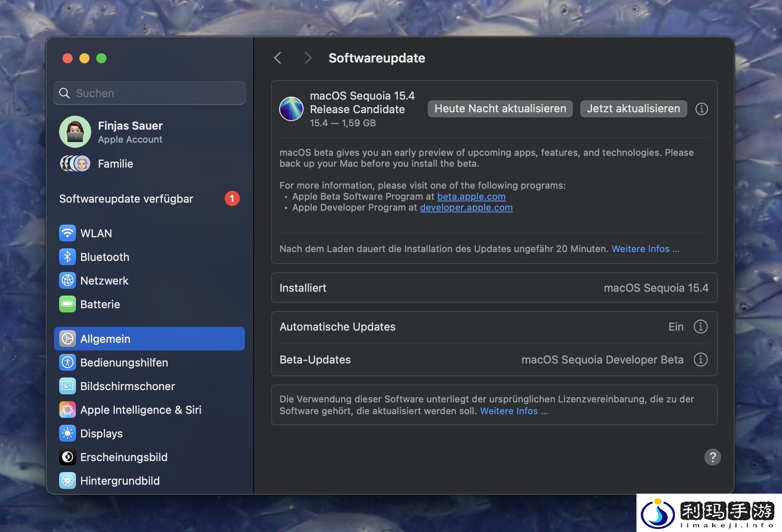Select Allgemein in the sidebar

pyautogui.click(x=149, y=339)
